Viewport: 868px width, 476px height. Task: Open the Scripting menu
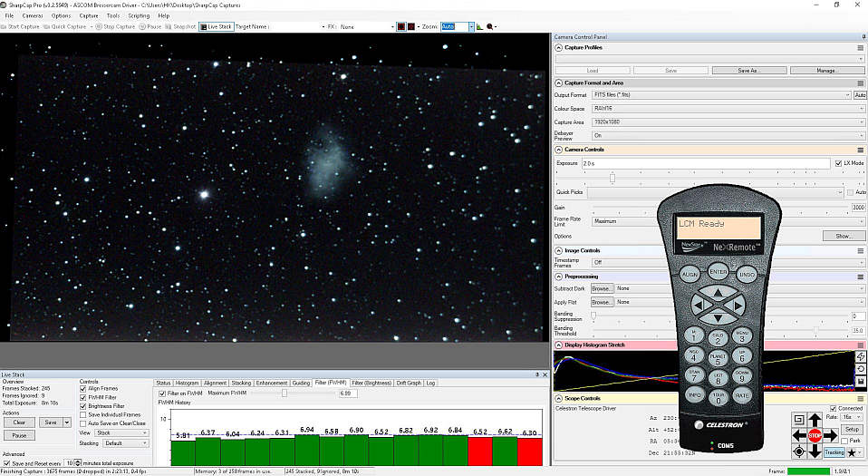(x=139, y=15)
